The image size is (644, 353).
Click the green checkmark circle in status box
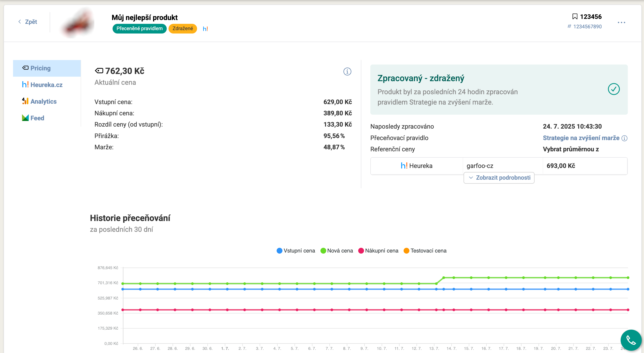[x=613, y=89]
